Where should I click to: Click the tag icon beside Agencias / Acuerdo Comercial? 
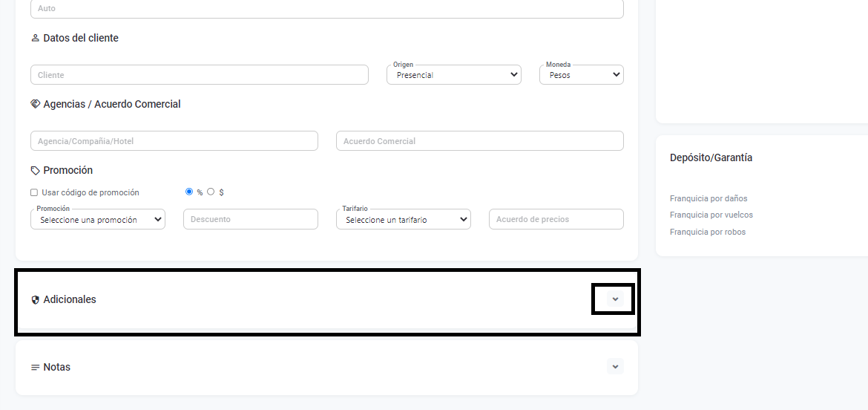pos(35,104)
